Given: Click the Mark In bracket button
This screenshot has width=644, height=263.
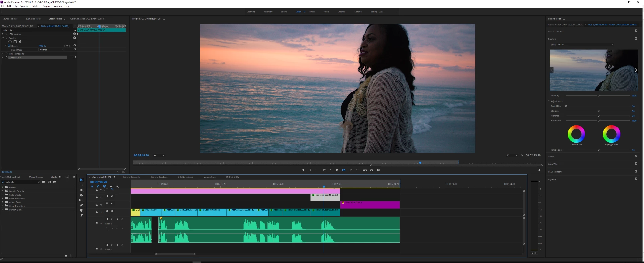Looking at the screenshot, I should click(x=310, y=170).
